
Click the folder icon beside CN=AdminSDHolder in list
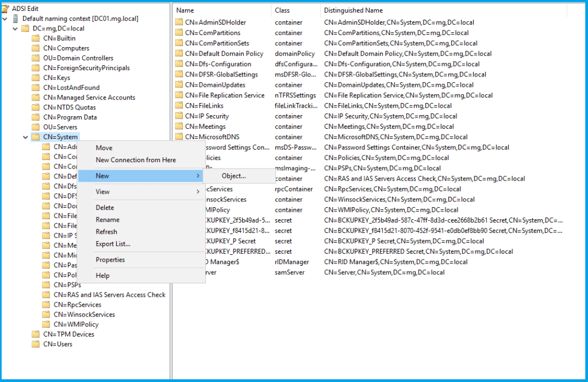(179, 22)
